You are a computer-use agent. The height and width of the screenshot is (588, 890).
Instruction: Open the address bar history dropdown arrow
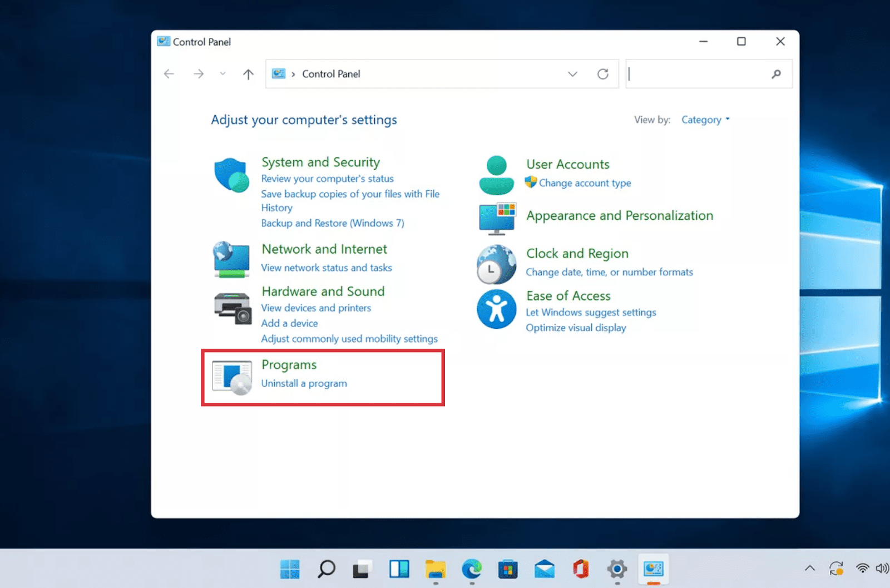coord(572,74)
